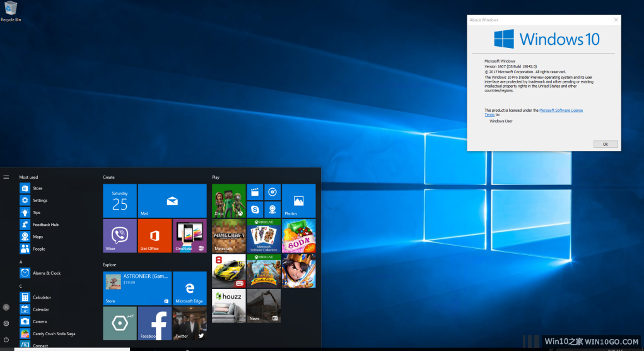The image size is (644, 351).
Task: Open the Mail live tile
Action: click(172, 201)
